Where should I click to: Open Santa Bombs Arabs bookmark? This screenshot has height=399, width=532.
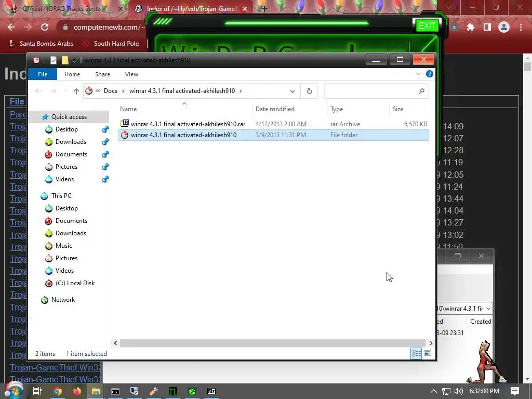(41, 44)
